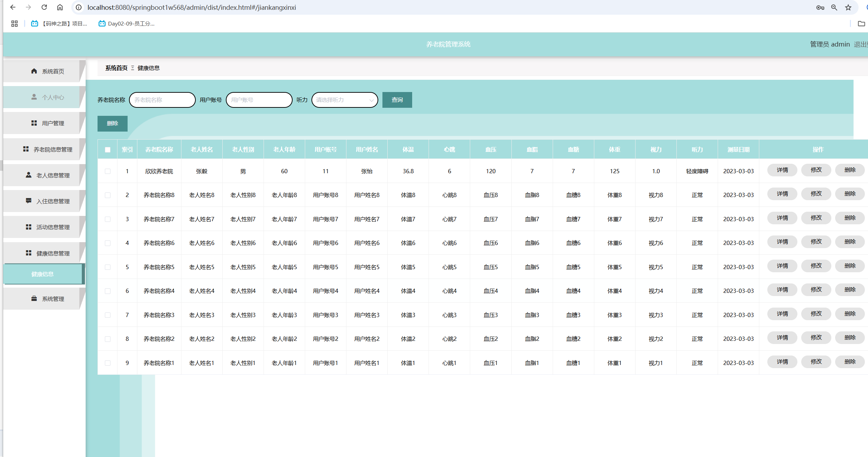Open the apps grid icon in bookmarks bar

click(14, 23)
